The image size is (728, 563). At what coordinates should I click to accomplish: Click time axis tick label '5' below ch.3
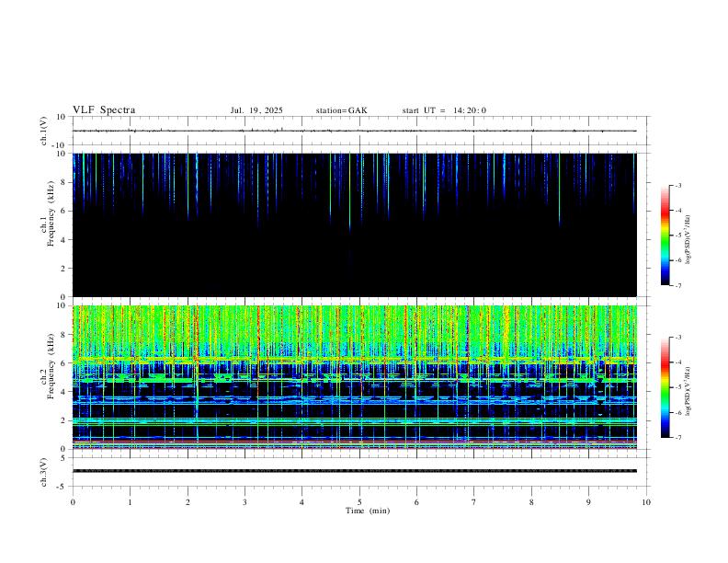359,502
